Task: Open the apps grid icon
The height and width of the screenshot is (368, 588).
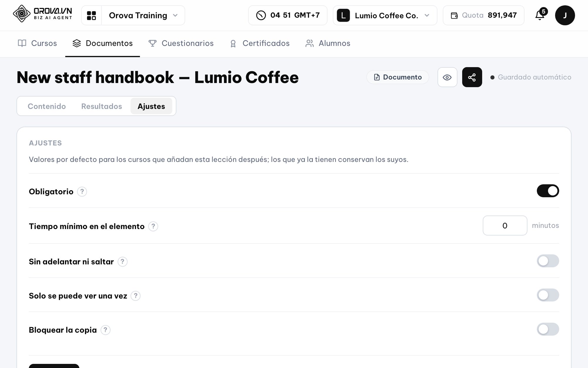Action: point(91,15)
